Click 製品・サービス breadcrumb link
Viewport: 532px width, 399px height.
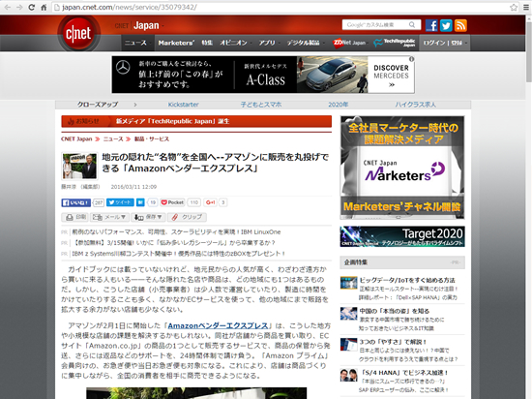(151, 138)
